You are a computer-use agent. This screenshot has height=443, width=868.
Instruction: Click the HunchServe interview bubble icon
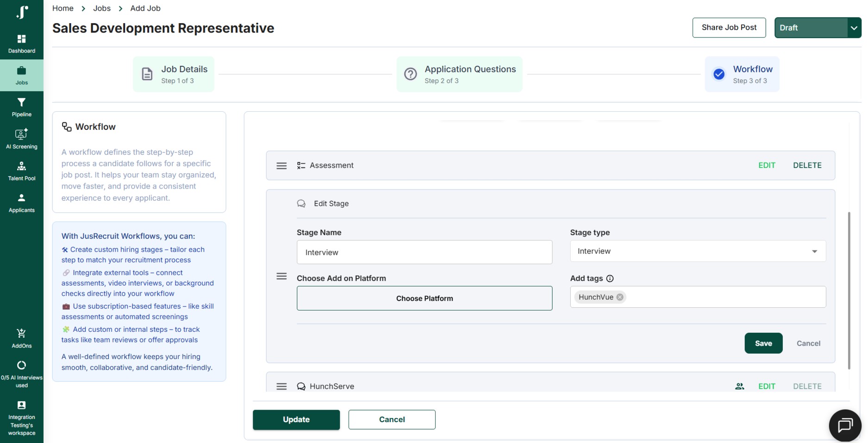pyautogui.click(x=301, y=386)
